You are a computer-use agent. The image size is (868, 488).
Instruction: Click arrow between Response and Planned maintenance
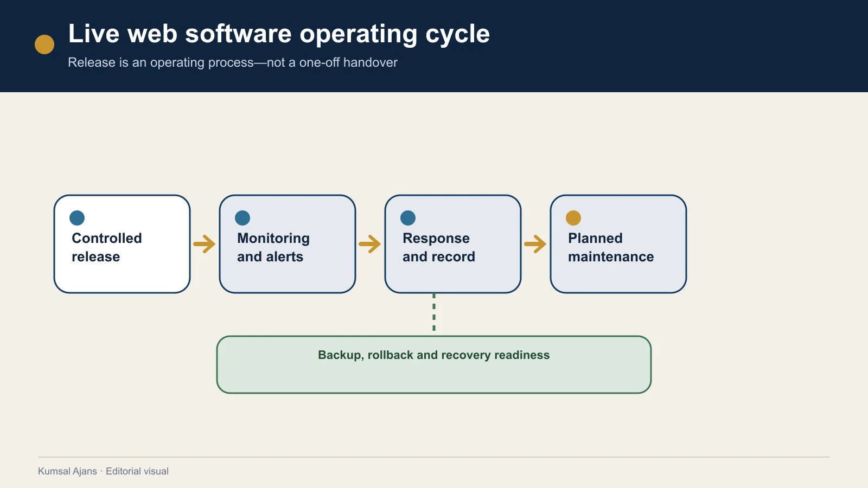tap(535, 244)
